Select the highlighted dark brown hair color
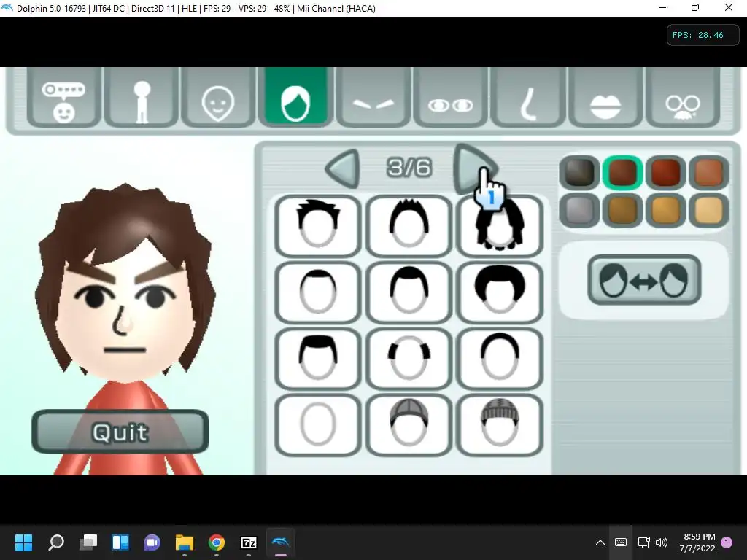 (x=623, y=172)
